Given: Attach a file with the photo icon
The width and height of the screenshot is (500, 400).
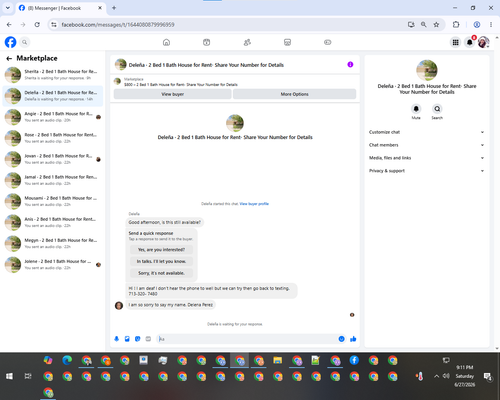Looking at the screenshot, I should coord(127,339).
